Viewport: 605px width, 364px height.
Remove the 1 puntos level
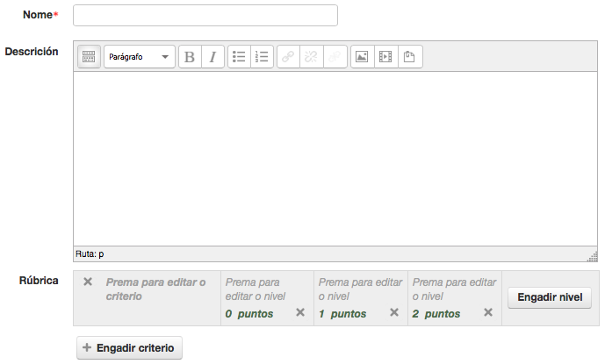394,312
